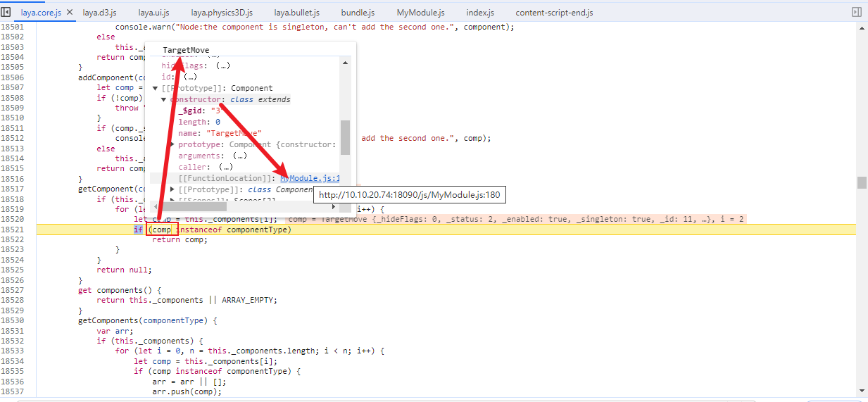Screen dimensions: 868x402
Task: Collapse the [[Prototype]]: Component node
Action: pos(156,89)
